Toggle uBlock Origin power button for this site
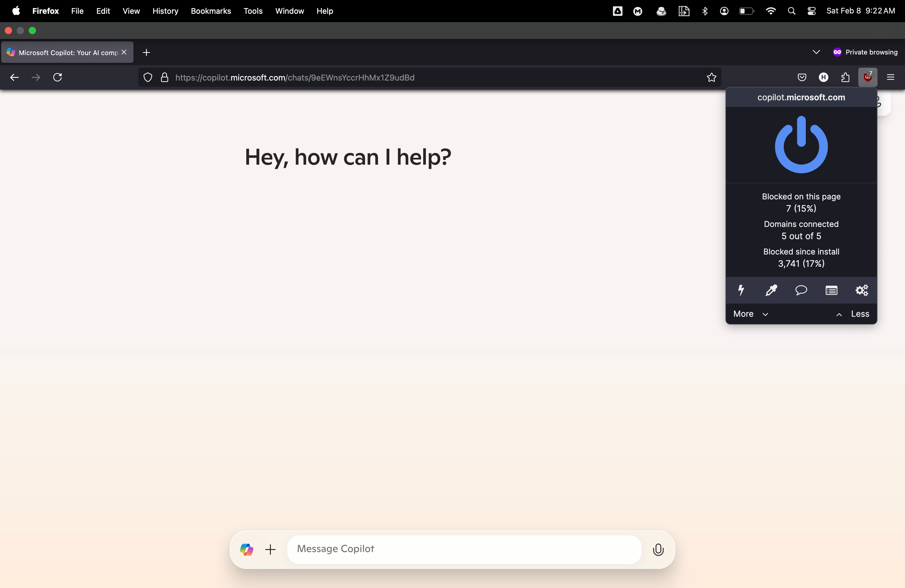 coord(801,145)
